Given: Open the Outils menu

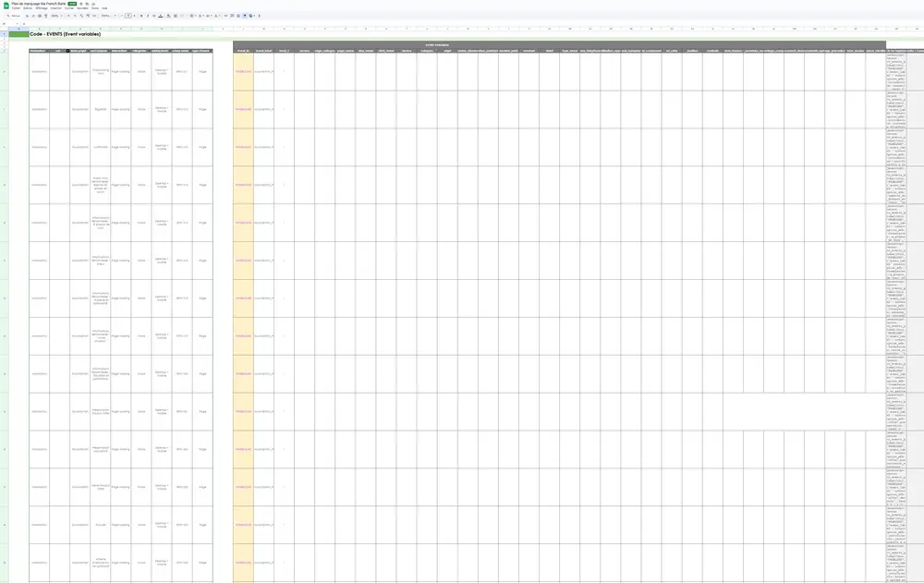Looking at the screenshot, I should point(95,8).
